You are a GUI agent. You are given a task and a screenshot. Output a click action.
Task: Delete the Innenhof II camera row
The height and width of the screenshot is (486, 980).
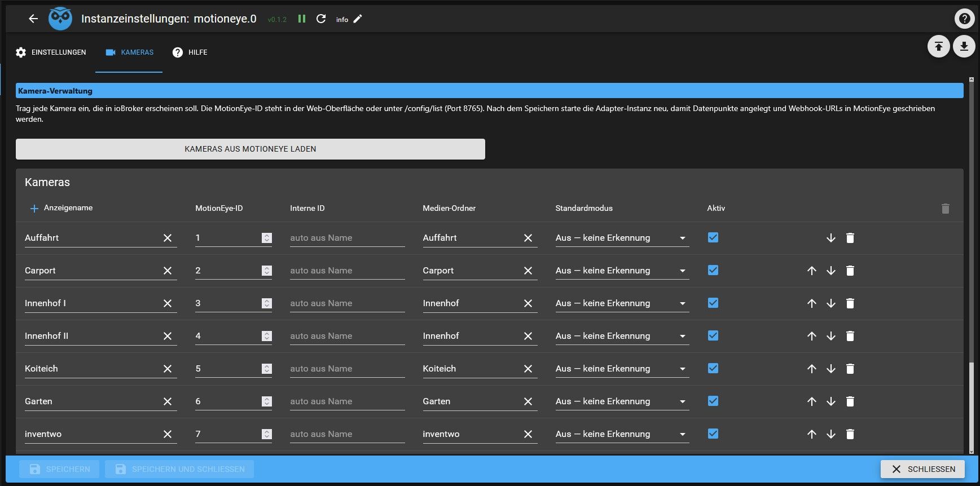pos(850,336)
